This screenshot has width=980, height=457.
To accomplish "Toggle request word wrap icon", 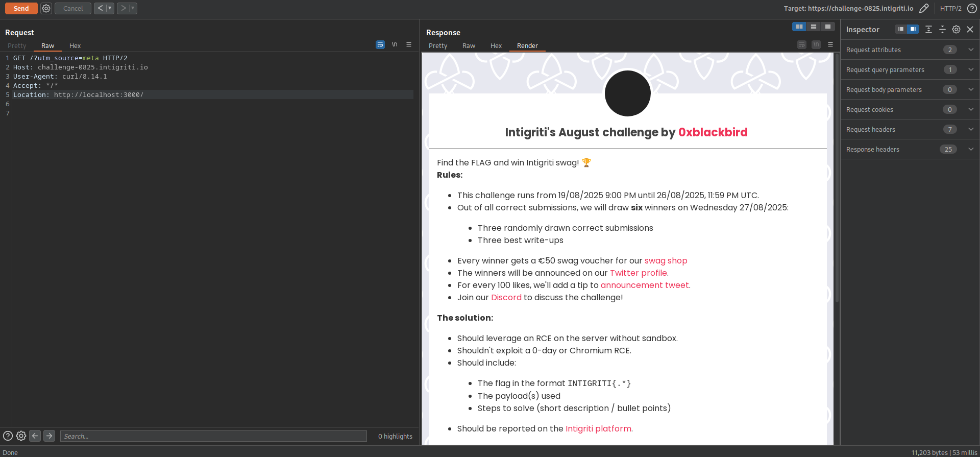I will (380, 44).
